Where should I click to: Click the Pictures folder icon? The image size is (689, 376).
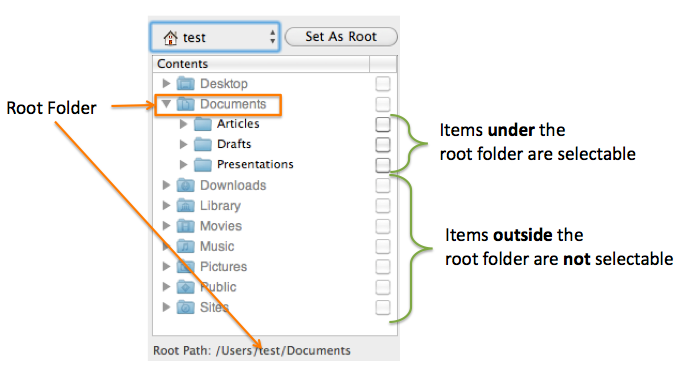point(185,266)
